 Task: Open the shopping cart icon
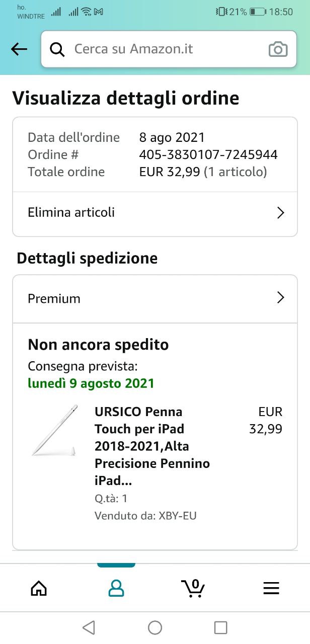click(x=193, y=588)
